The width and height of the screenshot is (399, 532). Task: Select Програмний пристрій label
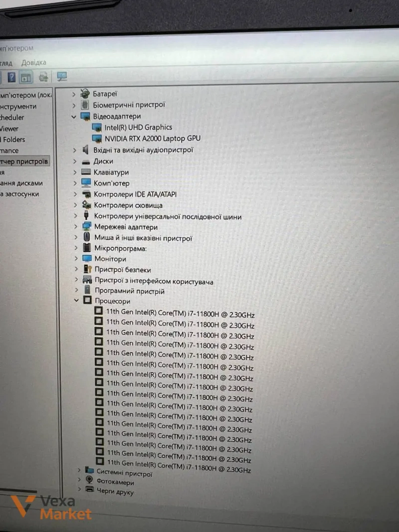pos(130,291)
